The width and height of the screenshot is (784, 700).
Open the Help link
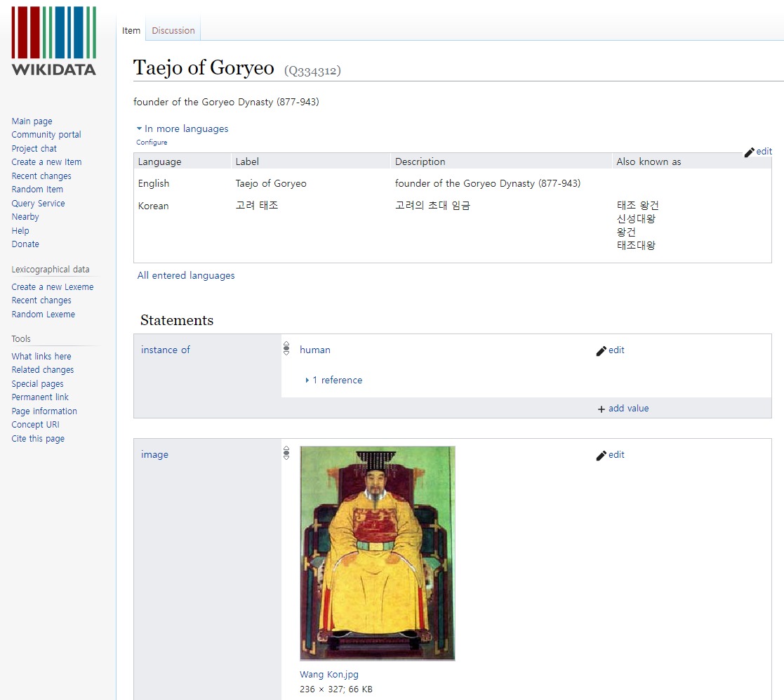tap(20, 230)
